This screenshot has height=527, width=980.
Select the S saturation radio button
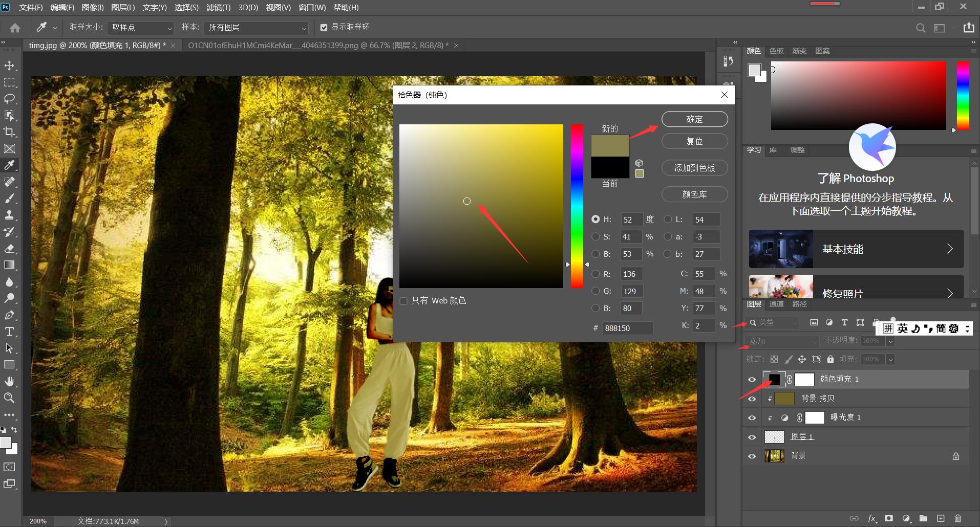pos(595,237)
